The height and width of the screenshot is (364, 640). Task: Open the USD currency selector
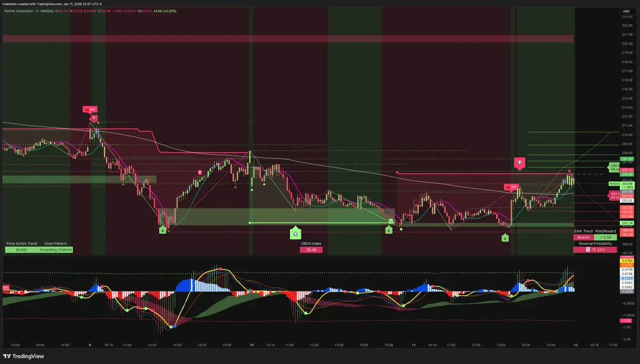pos(626,11)
